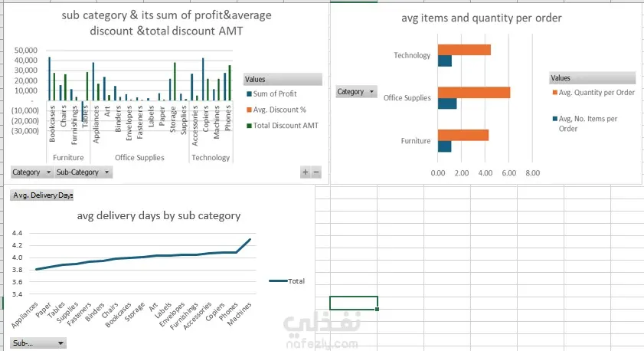The image size is (644, 351).
Task: Click the selected green-bordered worksheet cell
Action: [353, 303]
